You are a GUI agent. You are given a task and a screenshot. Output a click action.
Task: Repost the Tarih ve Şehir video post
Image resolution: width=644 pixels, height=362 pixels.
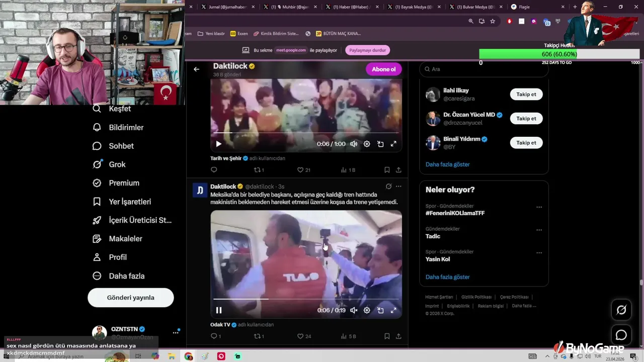tap(259, 170)
